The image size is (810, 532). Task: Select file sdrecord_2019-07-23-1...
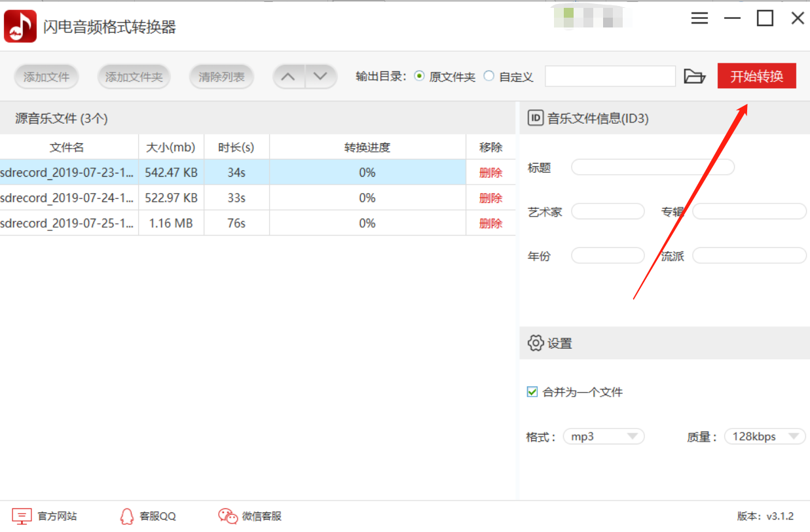click(x=67, y=173)
